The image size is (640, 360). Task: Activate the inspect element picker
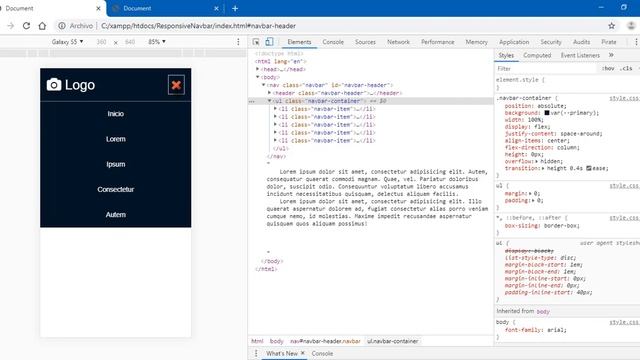256,42
